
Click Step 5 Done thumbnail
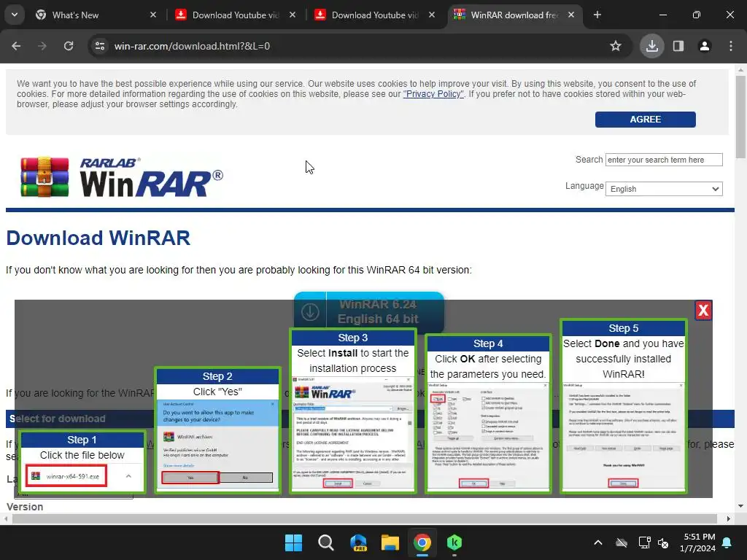(624, 405)
